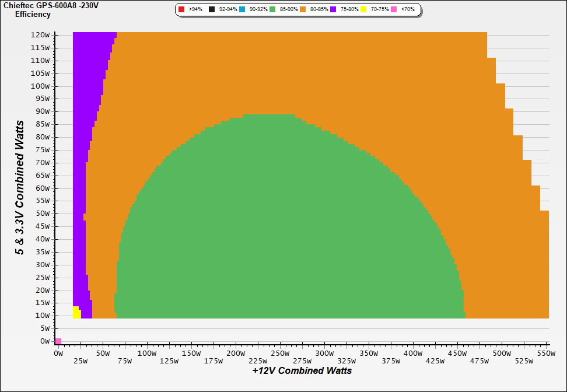Select the blue 90-92% legend swatch
Screen dimensions: 567x392
pyautogui.click(x=243, y=10)
